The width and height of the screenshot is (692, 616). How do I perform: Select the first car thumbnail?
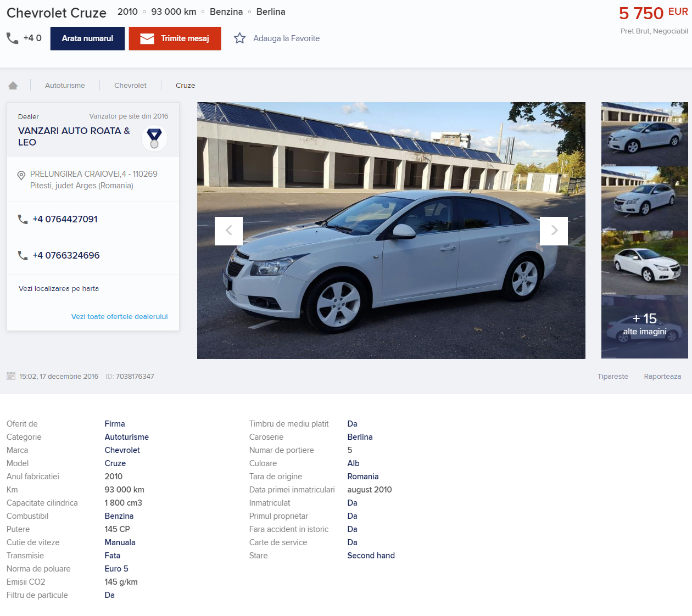(x=644, y=134)
